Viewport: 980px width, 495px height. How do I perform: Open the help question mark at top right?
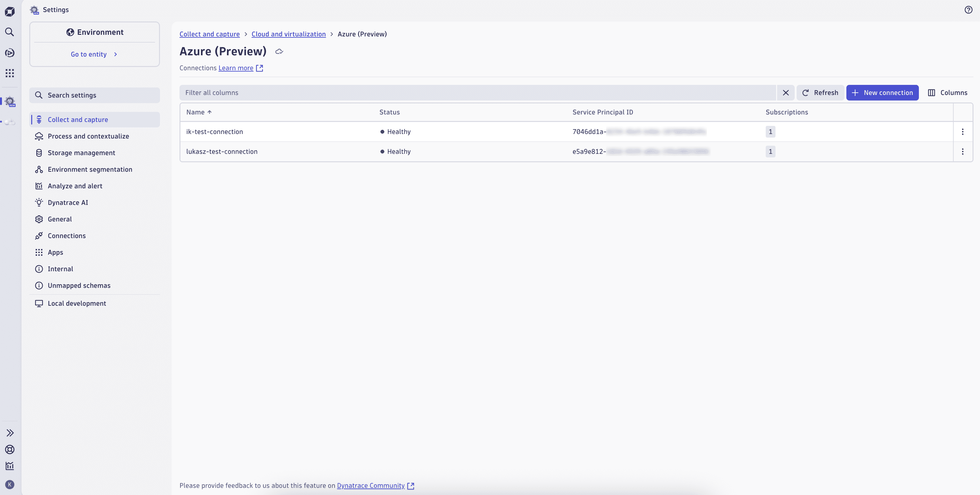pyautogui.click(x=969, y=9)
